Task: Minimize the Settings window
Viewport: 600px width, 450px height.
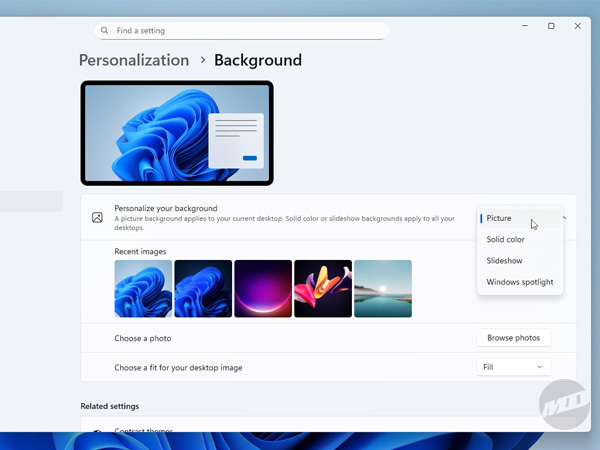Action: pos(524,26)
